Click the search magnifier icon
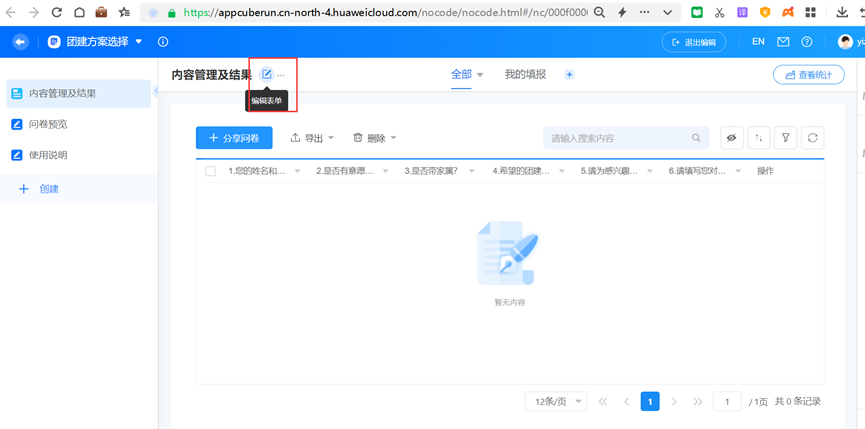Image resolution: width=865 pixels, height=429 pixels. 697,138
